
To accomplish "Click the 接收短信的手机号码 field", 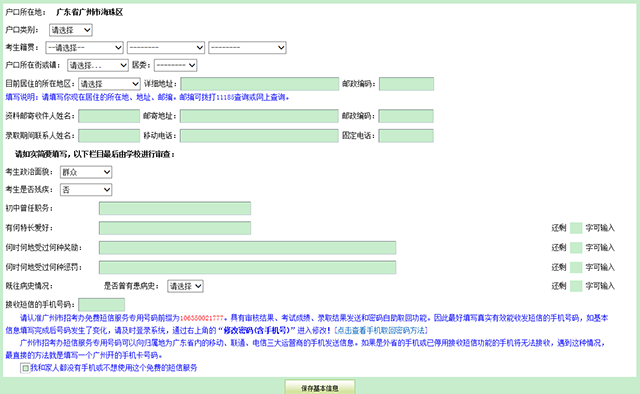I will pyautogui.click(x=102, y=305).
